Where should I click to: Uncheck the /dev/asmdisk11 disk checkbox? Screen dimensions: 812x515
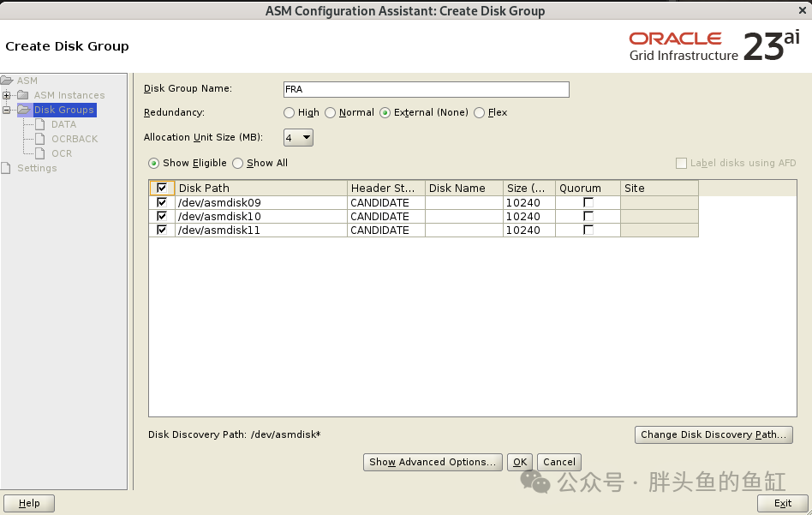(x=162, y=230)
